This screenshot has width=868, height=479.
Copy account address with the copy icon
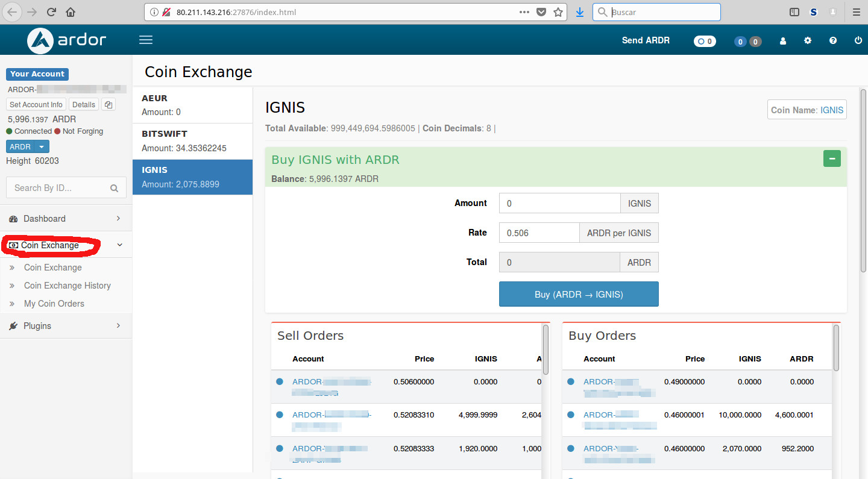click(x=108, y=105)
